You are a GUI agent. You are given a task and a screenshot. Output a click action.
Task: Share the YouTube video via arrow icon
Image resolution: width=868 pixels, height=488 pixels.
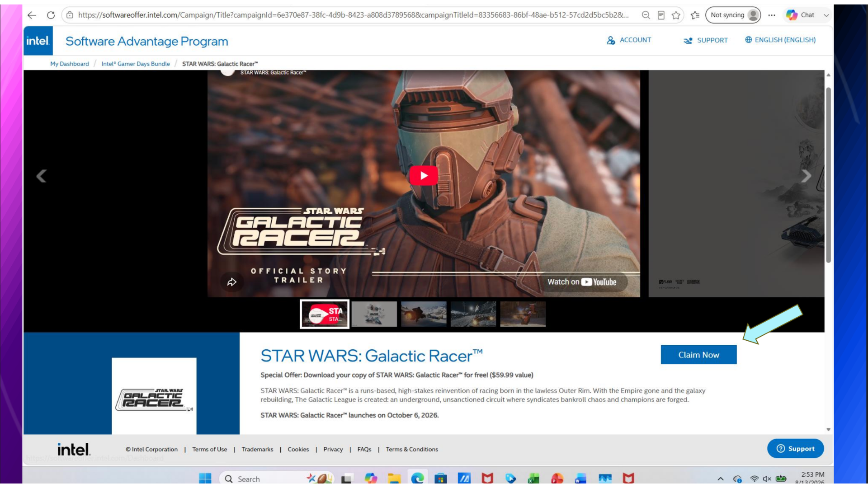[231, 282]
